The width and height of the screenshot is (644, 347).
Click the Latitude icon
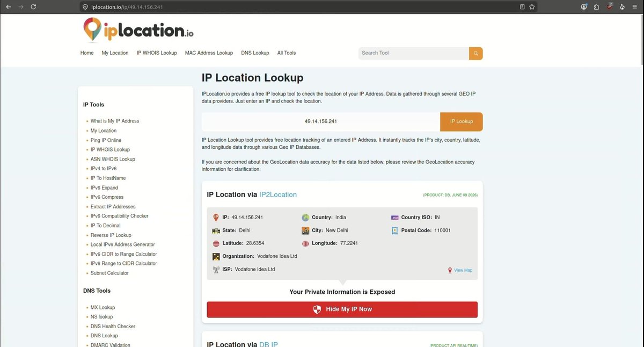tap(216, 243)
